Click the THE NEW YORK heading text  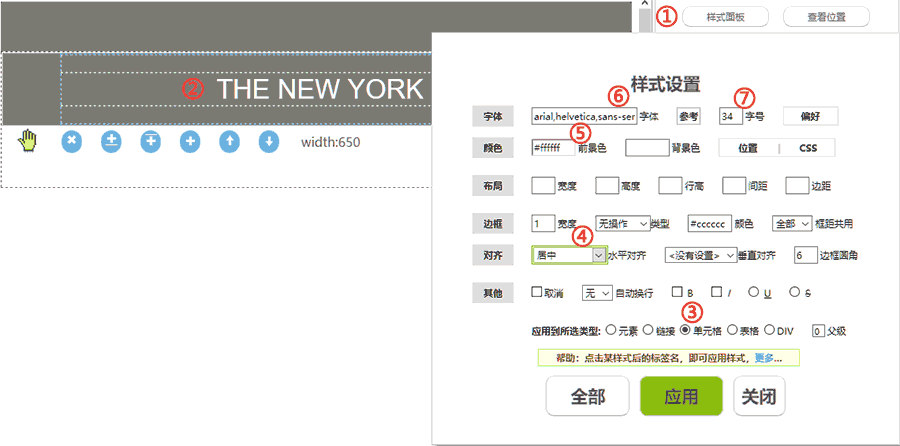(320, 89)
